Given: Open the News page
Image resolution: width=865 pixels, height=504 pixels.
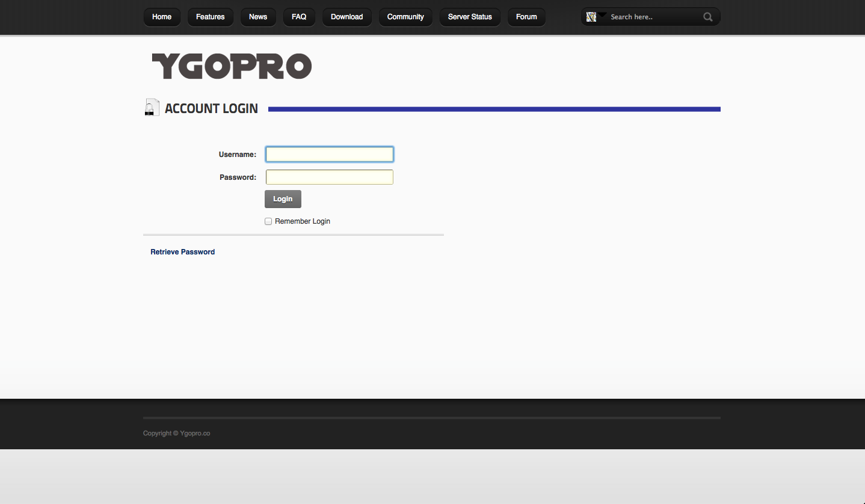Looking at the screenshot, I should (258, 17).
